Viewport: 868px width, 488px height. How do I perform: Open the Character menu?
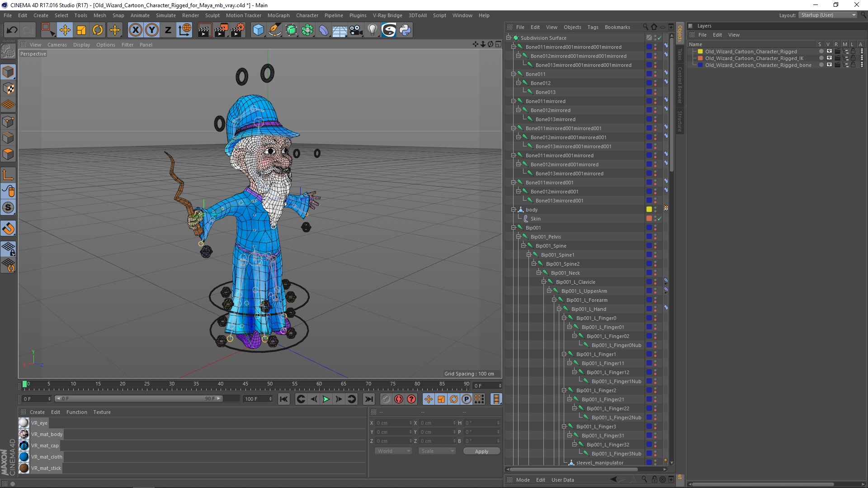tap(307, 15)
